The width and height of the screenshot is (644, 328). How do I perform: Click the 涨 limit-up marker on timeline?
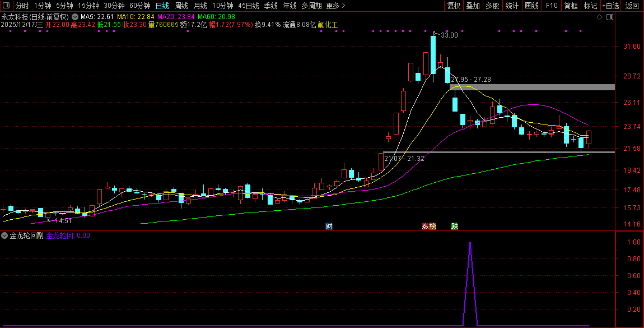[x=426, y=227]
